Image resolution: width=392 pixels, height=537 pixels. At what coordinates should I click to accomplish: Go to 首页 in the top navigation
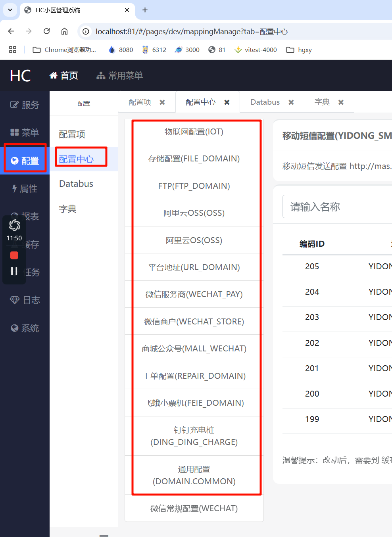(64, 75)
